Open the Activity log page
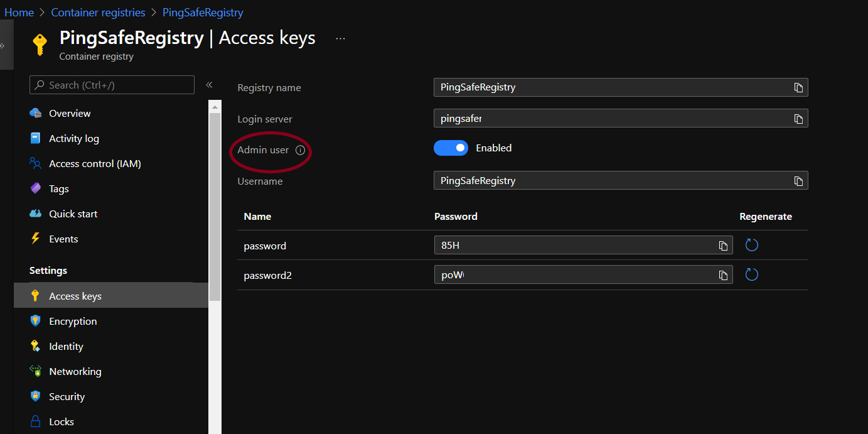The height and width of the screenshot is (434, 868). click(74, 139)
